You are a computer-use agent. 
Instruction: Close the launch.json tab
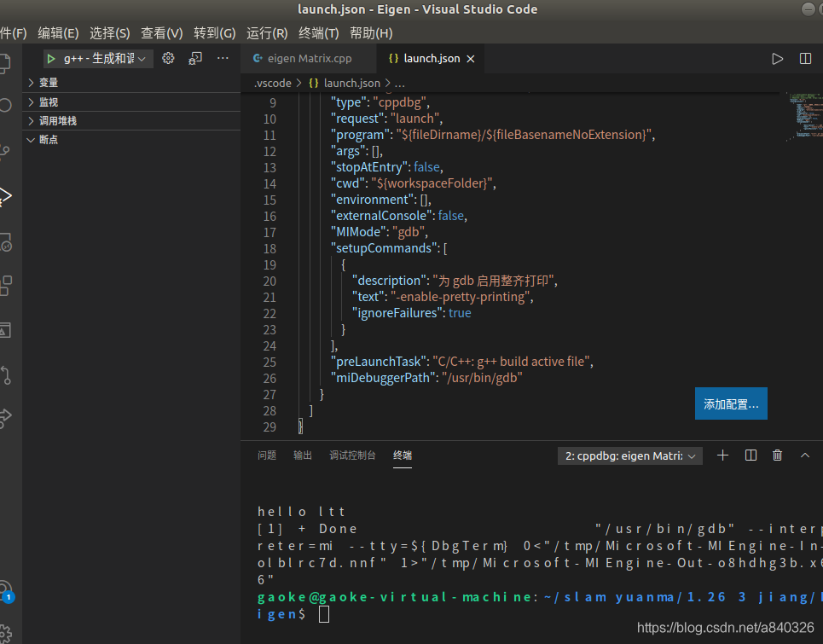[x=471, y=59]
